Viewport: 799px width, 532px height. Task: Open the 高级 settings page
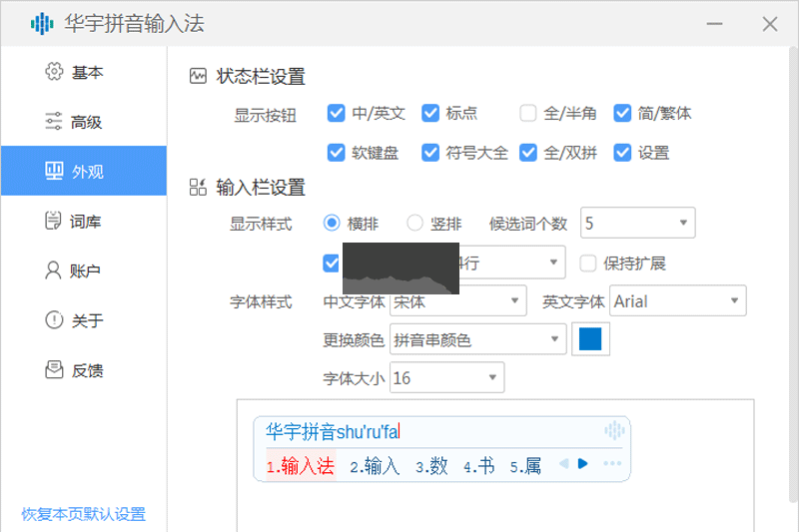(84, 121)
